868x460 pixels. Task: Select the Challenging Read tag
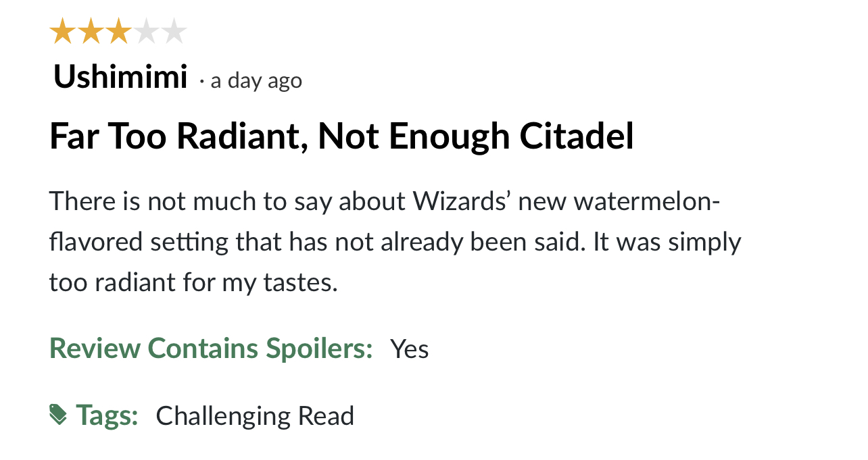pos(255,416)
